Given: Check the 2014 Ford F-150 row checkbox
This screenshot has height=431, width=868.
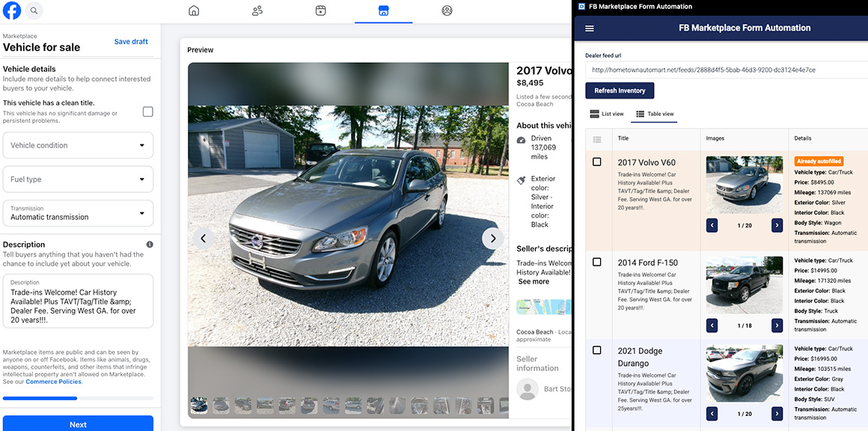Looking at the screenshot, I should click(x=597, y=262).
